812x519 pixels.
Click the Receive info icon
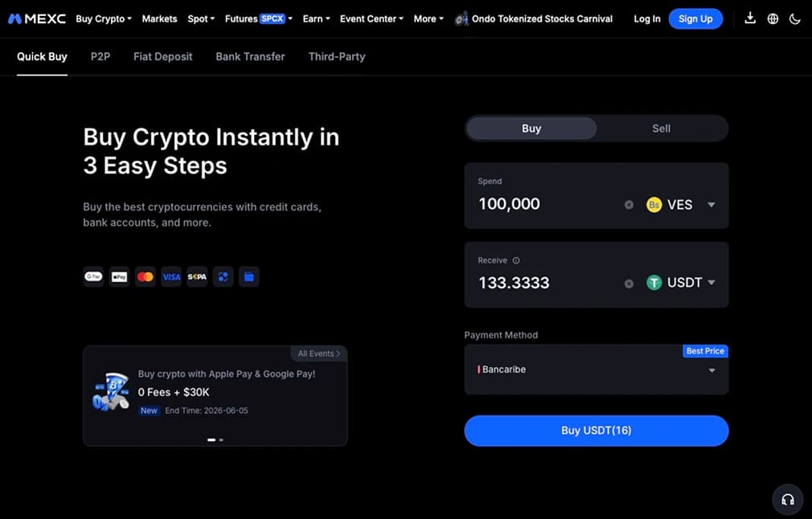[x=516, y=261]
